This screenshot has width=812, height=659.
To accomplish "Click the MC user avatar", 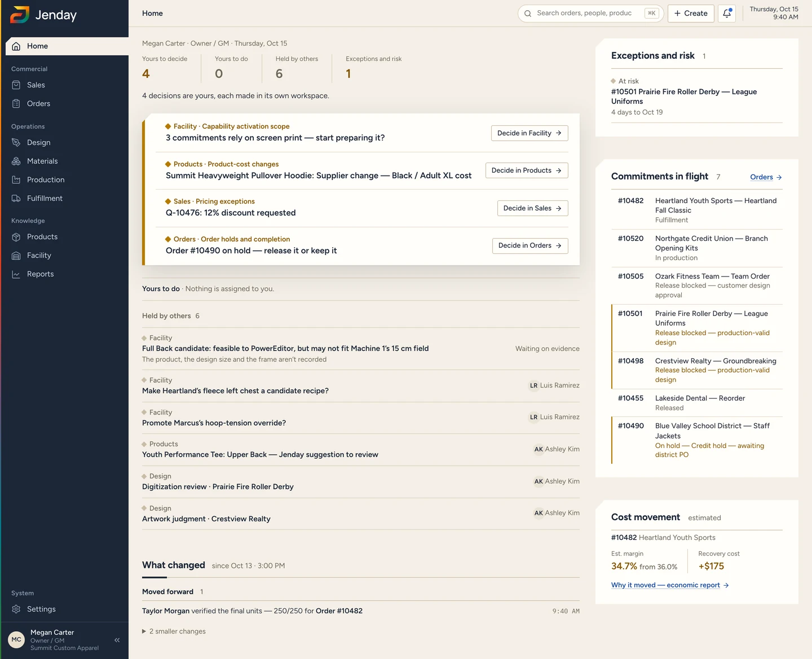I will [x=16, y=640].
